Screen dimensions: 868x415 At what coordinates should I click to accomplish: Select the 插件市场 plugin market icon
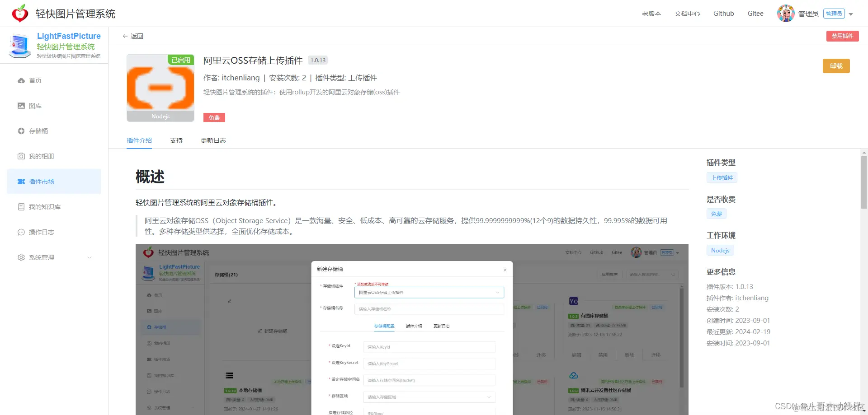[x=21, y=181]
